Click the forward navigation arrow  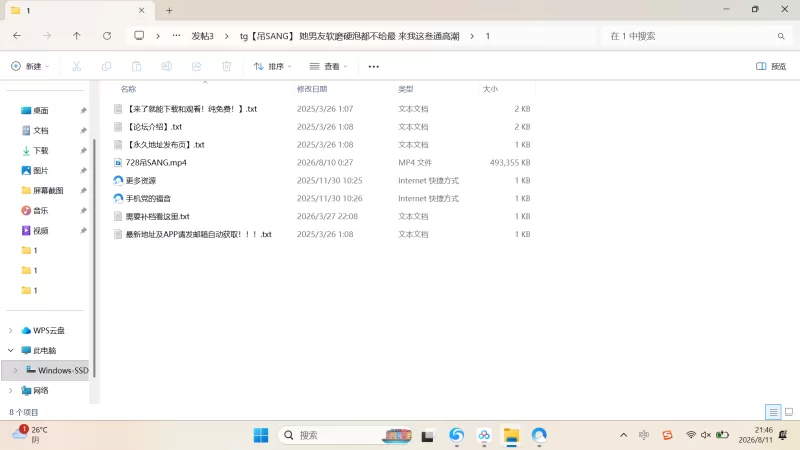pyautogui.click(x=47, y=36)
